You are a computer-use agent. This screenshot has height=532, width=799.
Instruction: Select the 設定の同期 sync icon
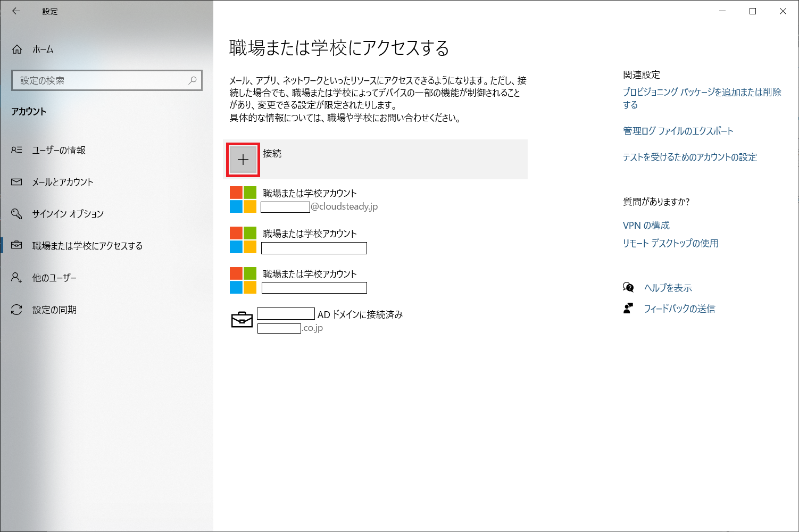pos(17,310)
